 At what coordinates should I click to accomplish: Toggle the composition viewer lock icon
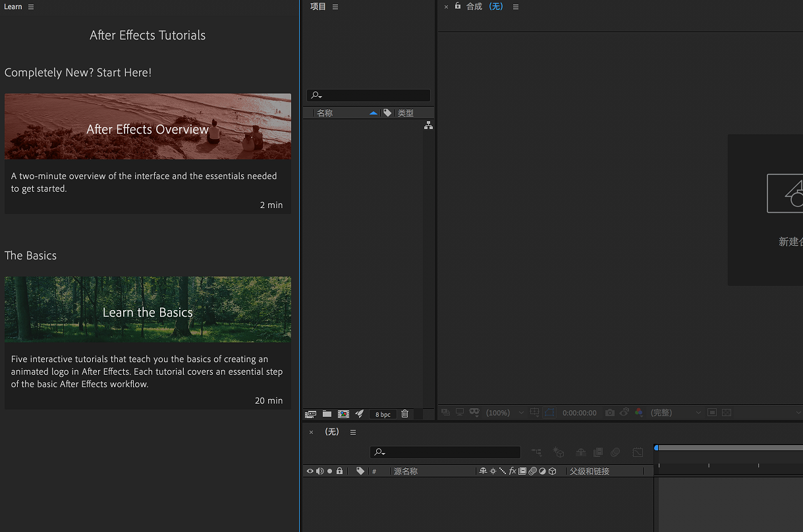click(458, 6)
